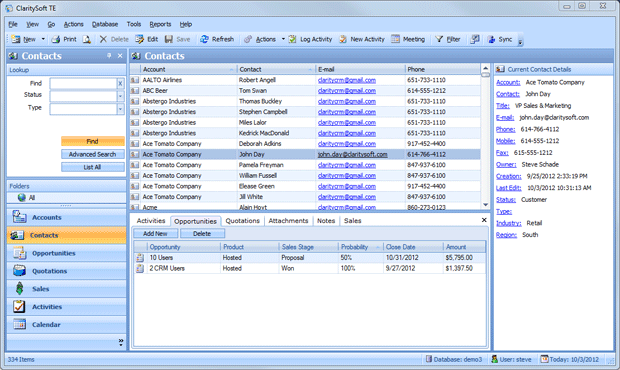Click Add New opportunity button

(155, 234)
